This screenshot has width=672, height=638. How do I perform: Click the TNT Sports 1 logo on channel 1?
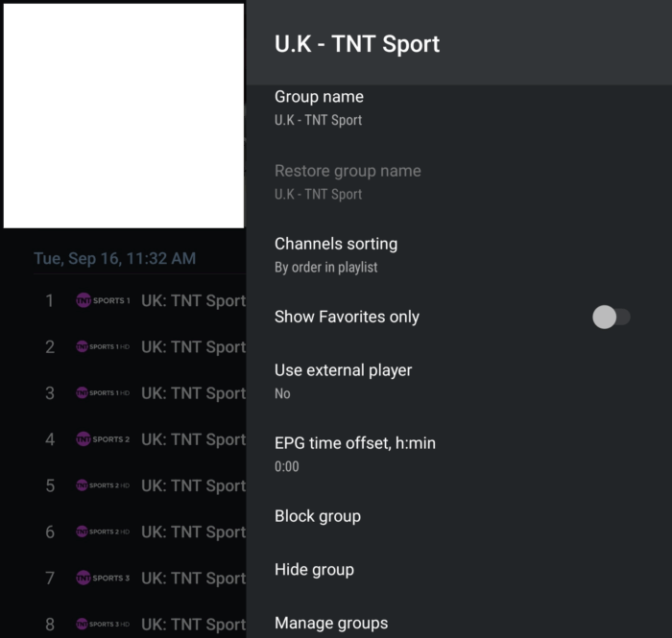(102, 301)
